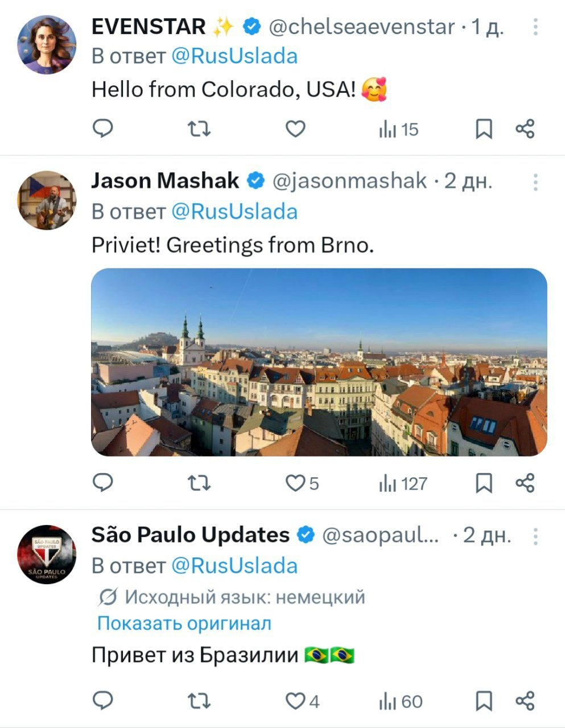Viewport: 565px width, 728px height.
Task: Open more options for Jason Mashak's tweet
Action: (x=535, y=182)
